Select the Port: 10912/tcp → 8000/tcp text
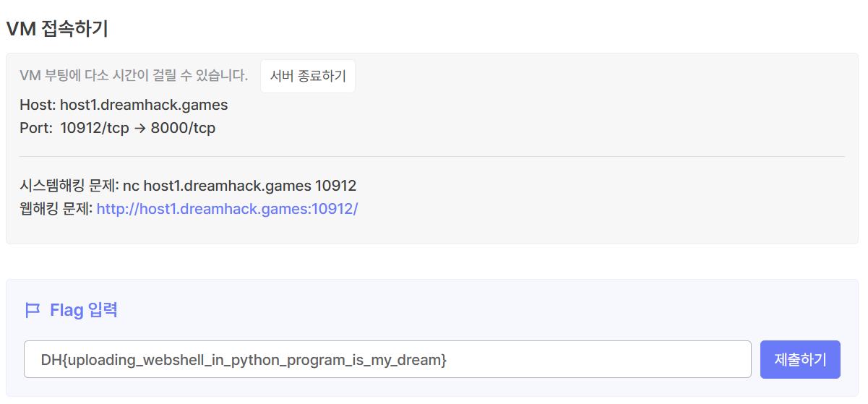This screenshot has height=404, width=868. coord(118,129)
